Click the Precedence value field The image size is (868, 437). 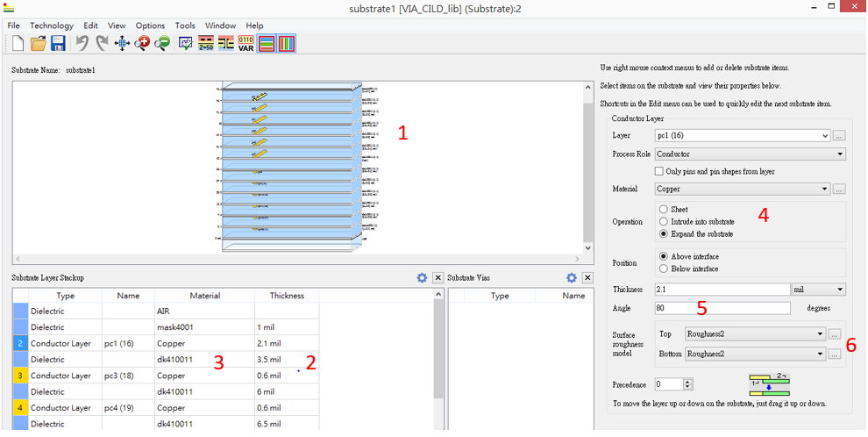click(x=669, y=383)
